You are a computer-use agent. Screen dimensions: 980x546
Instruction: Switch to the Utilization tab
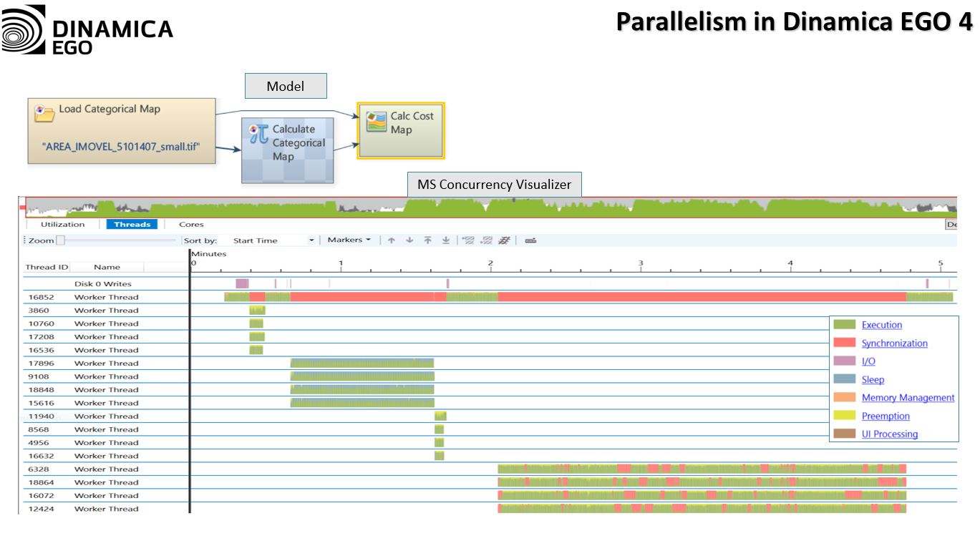pyautogui.click(x=62, y=225)
